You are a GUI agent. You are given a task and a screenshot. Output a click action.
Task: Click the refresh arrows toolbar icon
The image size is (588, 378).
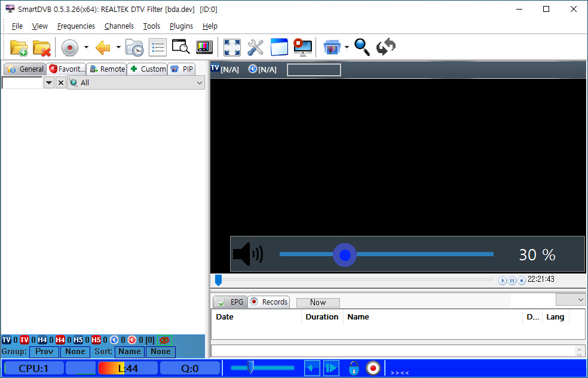point(386,47)
